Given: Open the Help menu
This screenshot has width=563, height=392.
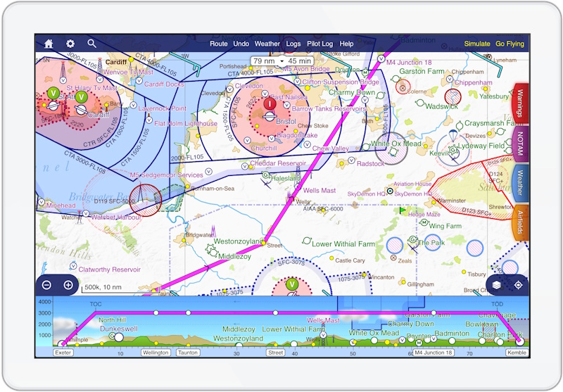Looking at the screenshot, I should (x=346, y=44).
